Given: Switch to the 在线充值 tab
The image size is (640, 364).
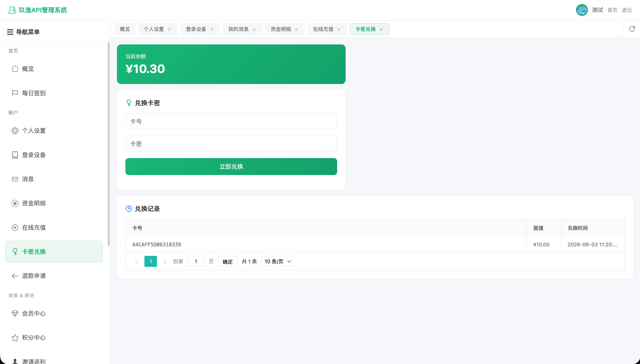Looking at the screenshot, I should [x=323, y=29].
